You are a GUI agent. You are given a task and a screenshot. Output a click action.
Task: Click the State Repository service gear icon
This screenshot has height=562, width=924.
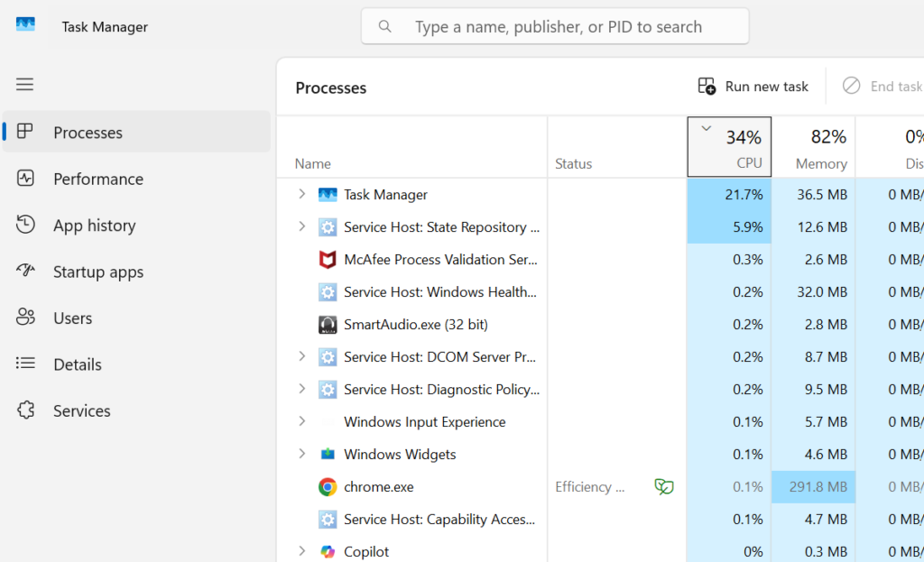point(328,226)
